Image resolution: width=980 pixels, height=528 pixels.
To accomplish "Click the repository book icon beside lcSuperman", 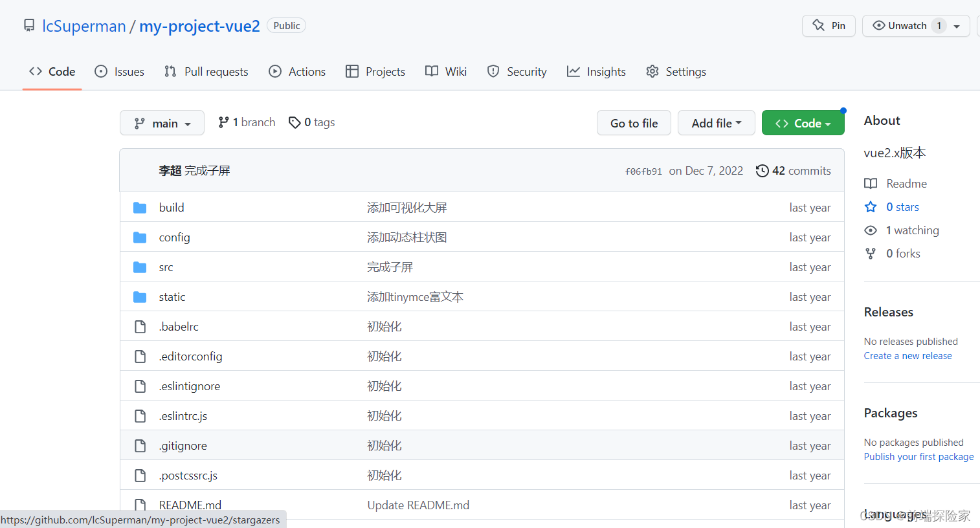I will [29, 26].
